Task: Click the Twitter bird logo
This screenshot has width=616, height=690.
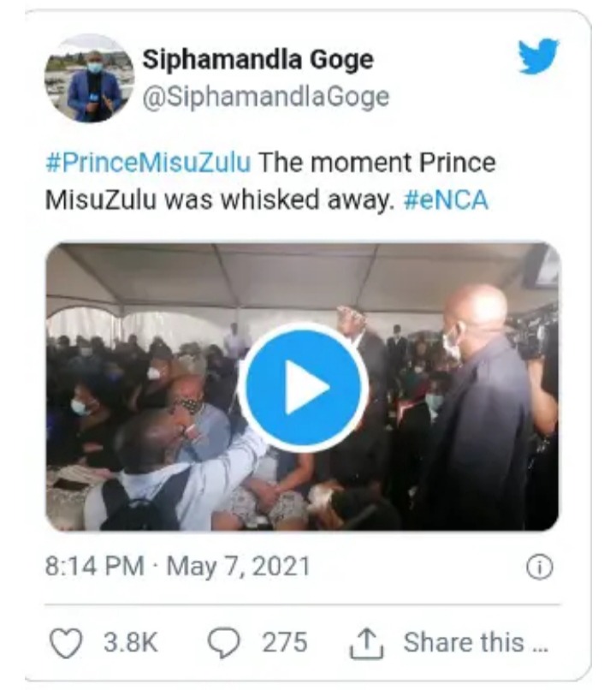Action: click(x=538, y=57)
